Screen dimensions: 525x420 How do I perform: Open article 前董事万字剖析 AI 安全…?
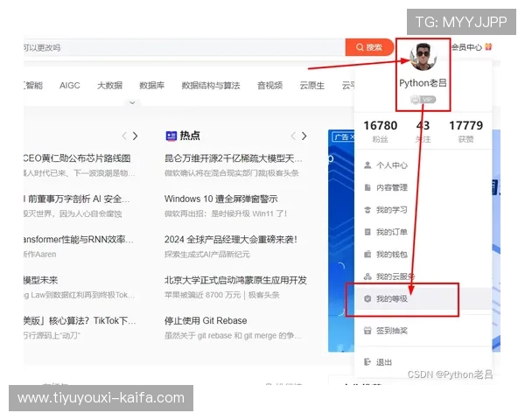click(x=77, y=199)
